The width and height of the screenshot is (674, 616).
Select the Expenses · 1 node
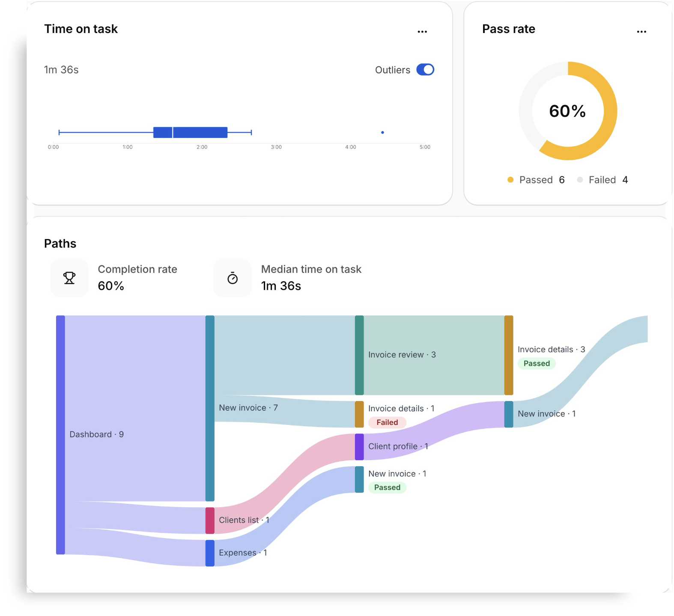pos(210,553)
